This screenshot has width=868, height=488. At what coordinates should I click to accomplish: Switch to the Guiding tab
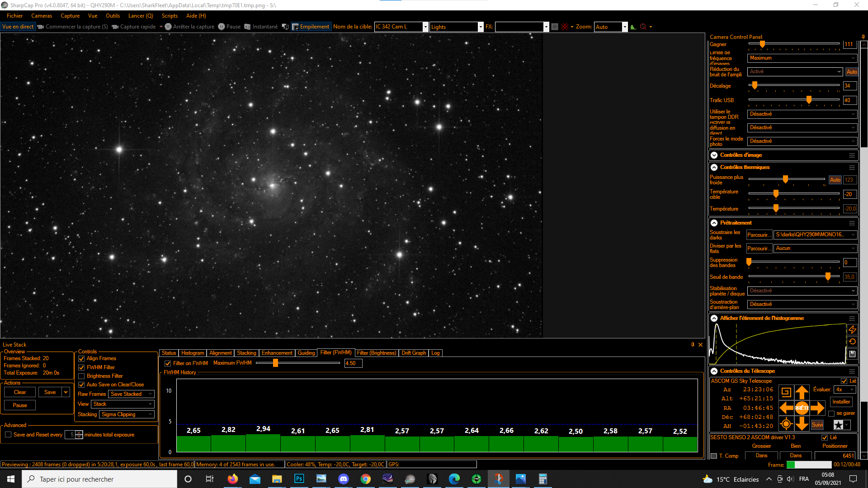point(306,353)
